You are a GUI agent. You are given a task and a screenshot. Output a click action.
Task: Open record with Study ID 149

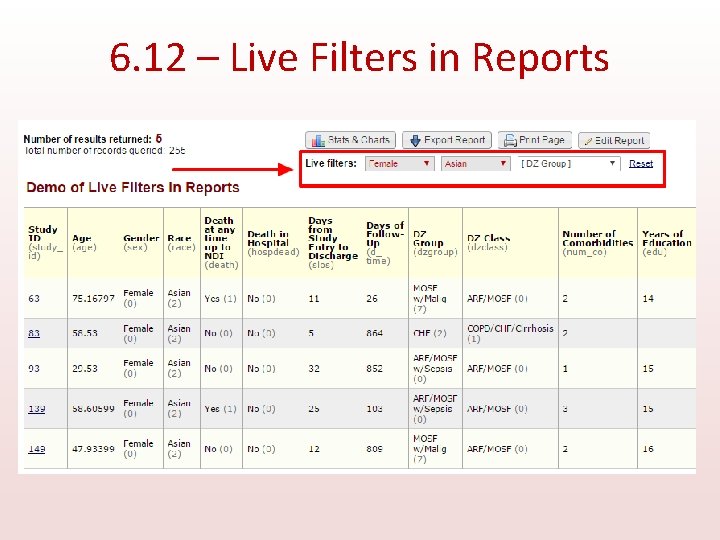37,449
